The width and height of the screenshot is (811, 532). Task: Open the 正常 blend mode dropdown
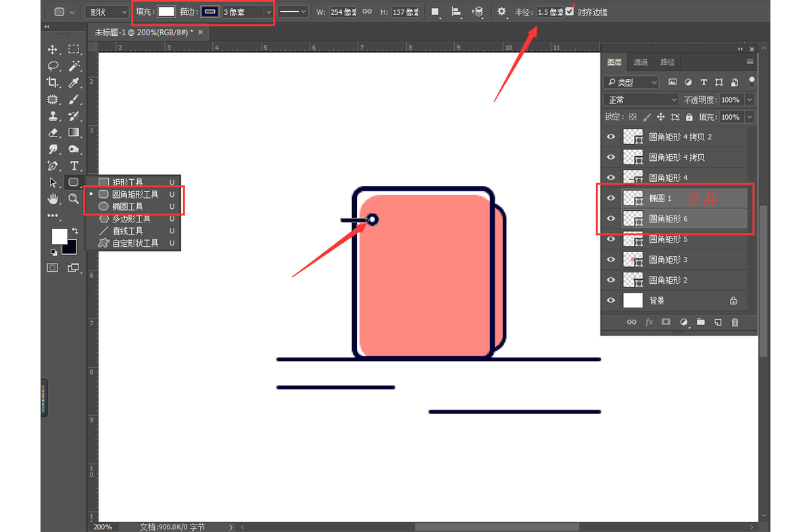[x=640, y=100]
